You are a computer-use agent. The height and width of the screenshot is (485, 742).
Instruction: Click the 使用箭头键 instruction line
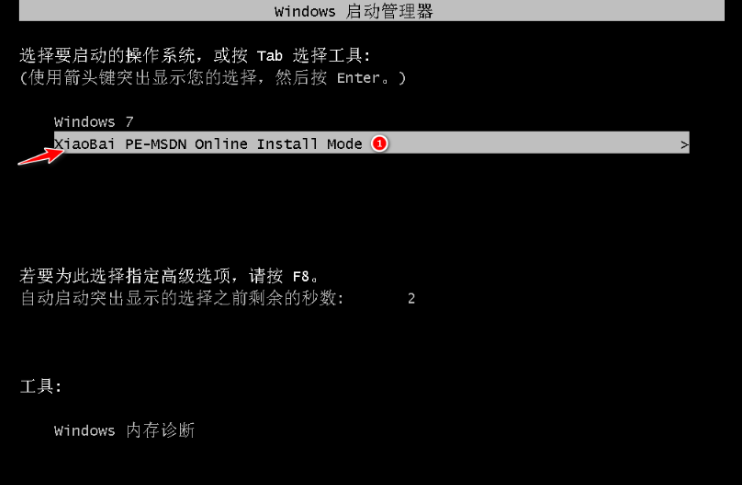pyautogui.click(x=213, y=77)
